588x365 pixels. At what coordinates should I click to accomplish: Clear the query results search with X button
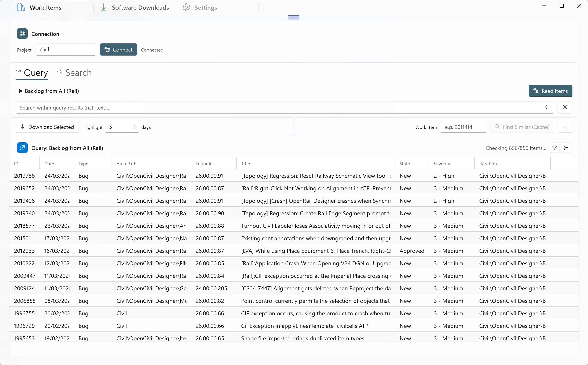[x=565, y=107]
